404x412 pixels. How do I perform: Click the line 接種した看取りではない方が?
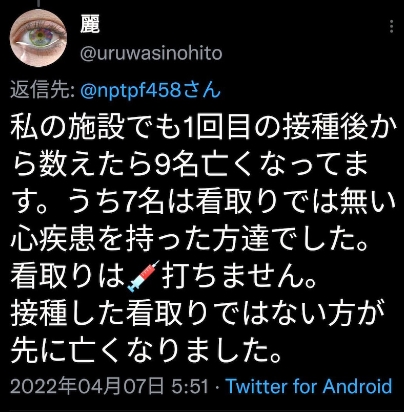click(199, 313)
